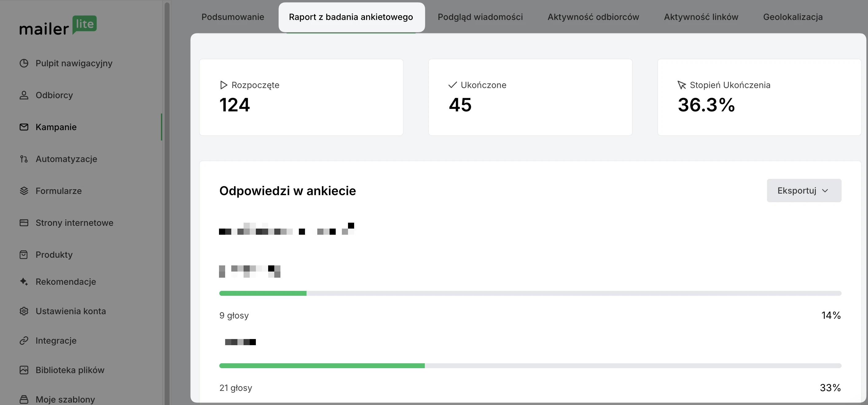Image resolution: width=868 pixels, height=405 pixels.
Task: Click the chevron arrow in Eksportuj
Action: pos(825,191)
